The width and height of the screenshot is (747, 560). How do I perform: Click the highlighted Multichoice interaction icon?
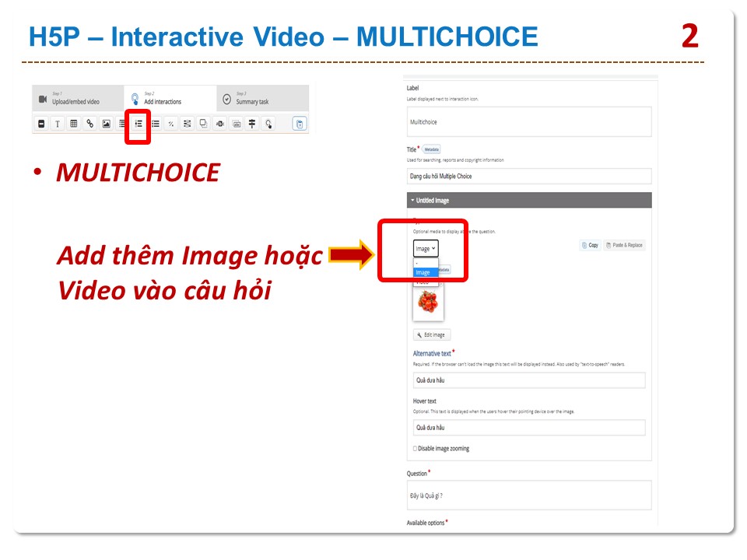(x=138, y=124)
